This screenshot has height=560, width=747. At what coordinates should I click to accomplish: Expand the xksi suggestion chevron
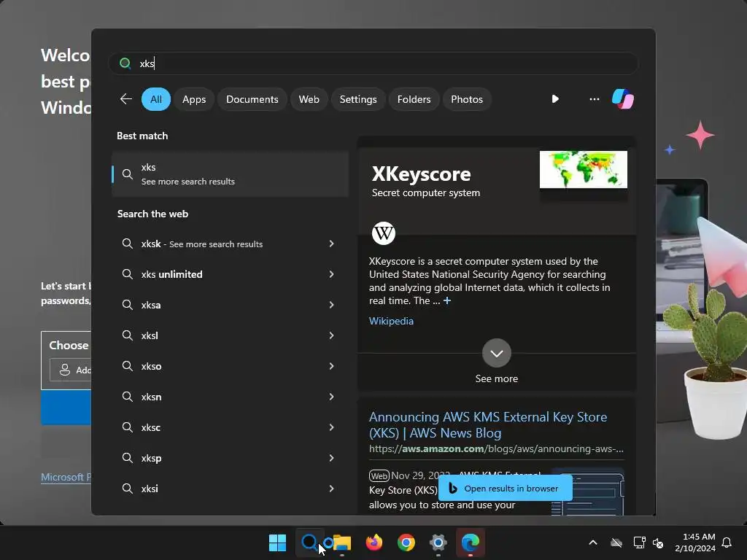click(x=332, y=489)
